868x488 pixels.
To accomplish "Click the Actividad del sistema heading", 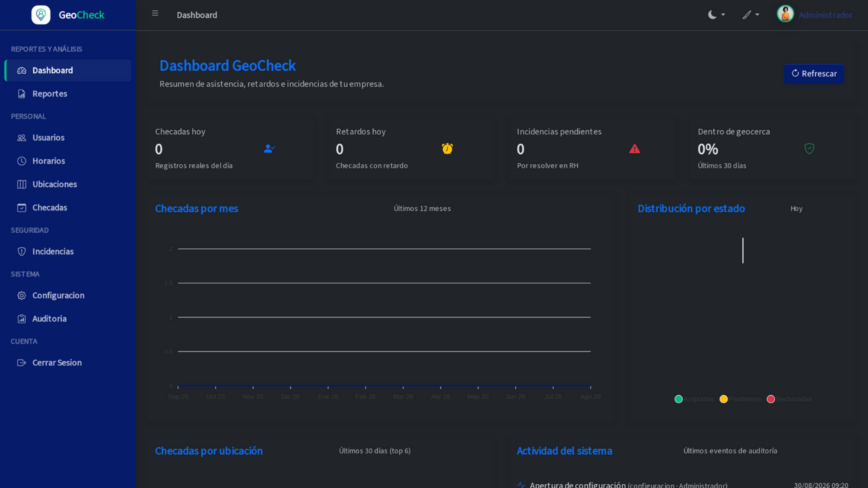I will tap(564, 451).
